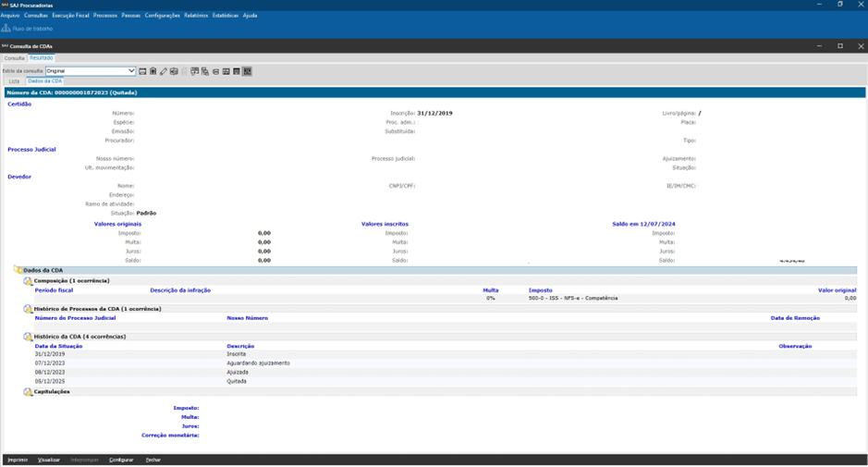Click the highlighted last icon in query toolbar

click(x=247, y=71)
